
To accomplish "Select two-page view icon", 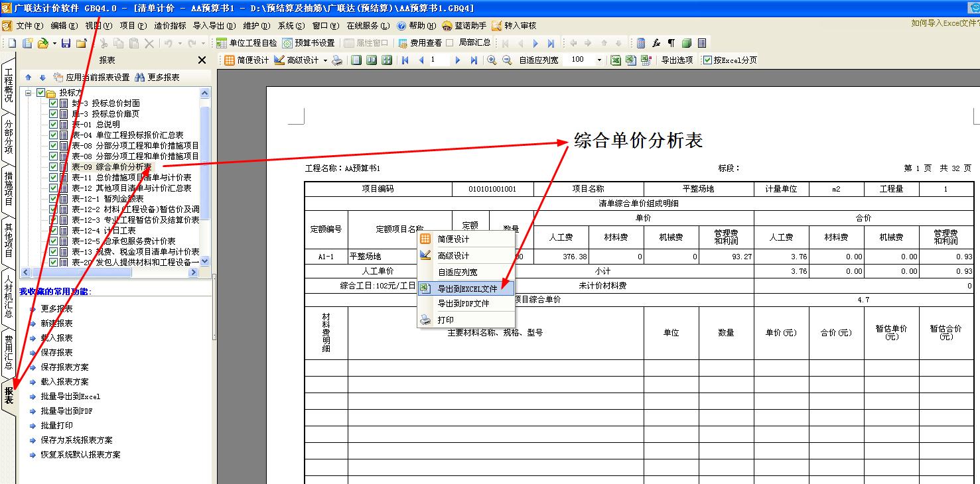I will point(372,60).
